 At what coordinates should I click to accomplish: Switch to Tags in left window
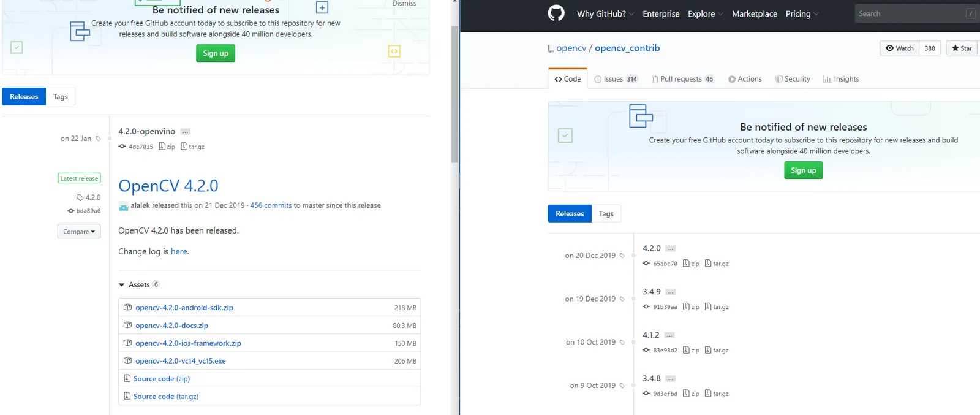click(x=60, y=96)
